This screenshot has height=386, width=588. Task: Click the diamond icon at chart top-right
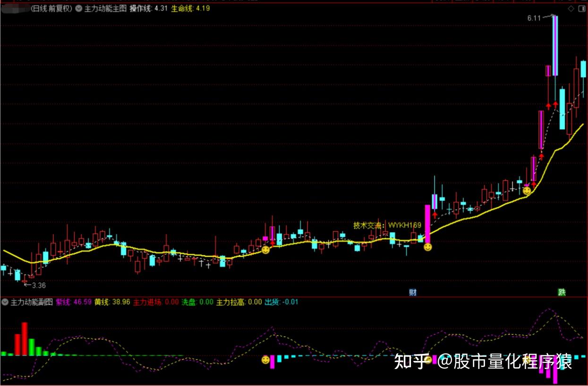pyautogui.click(x=571, y=8)
